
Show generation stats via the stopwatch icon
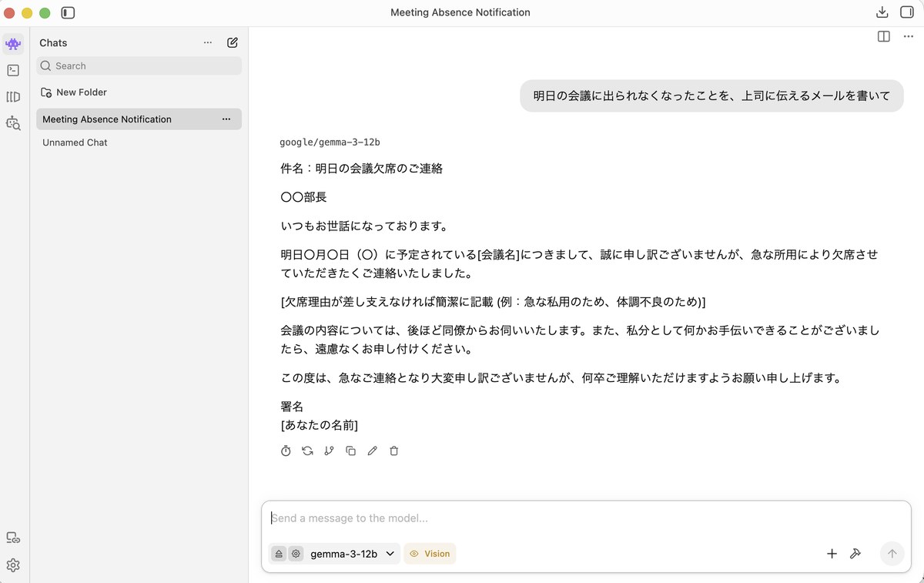click(x=286, y=451)
